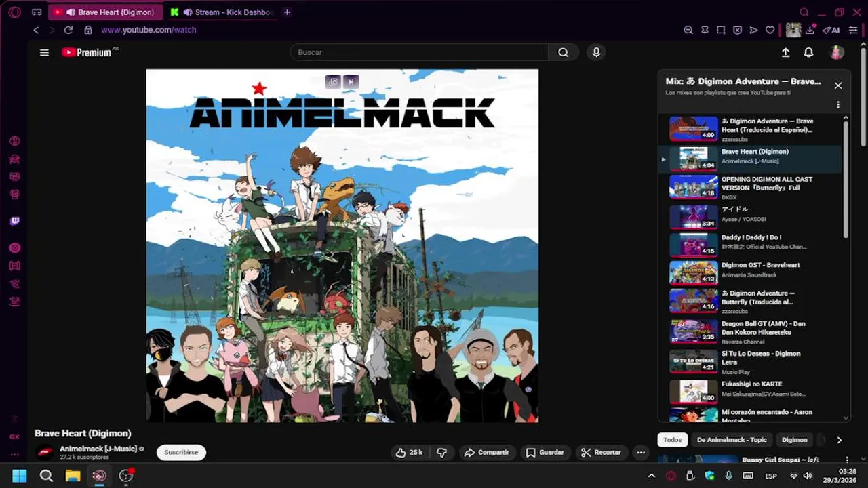Click the Twitch icon in the browser sidebar
868x488 pixels.
(14, 221)
